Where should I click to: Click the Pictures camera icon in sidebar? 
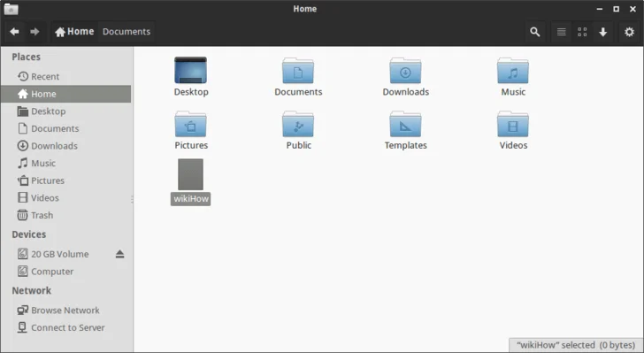pos(23,180)
